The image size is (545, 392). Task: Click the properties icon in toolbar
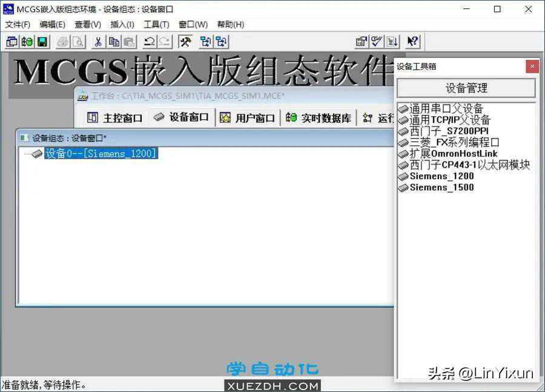[362, 42]
